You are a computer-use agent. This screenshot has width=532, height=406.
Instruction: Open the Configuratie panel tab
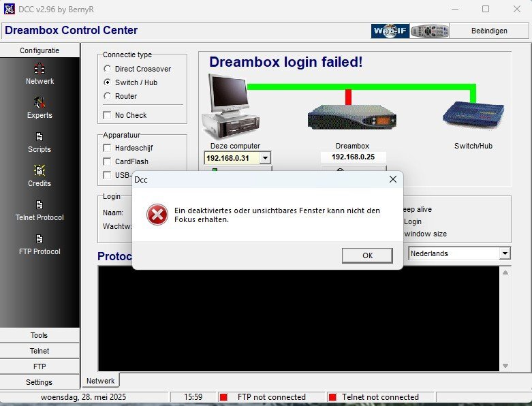point(40,50)
